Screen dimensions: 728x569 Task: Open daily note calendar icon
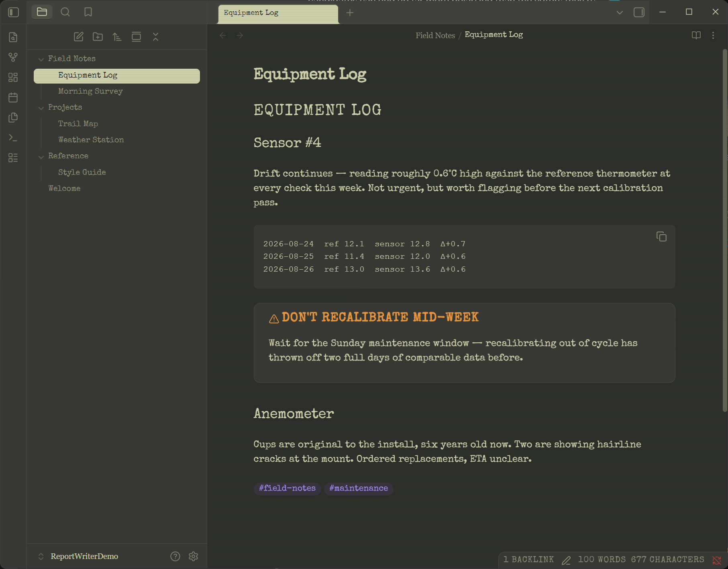tap(13, 98)
